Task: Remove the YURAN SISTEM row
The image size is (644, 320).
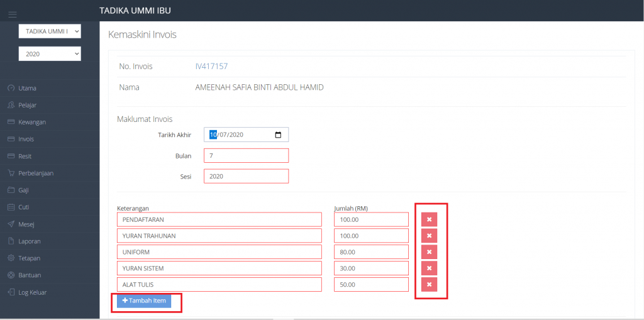Action: click(429, 268)
